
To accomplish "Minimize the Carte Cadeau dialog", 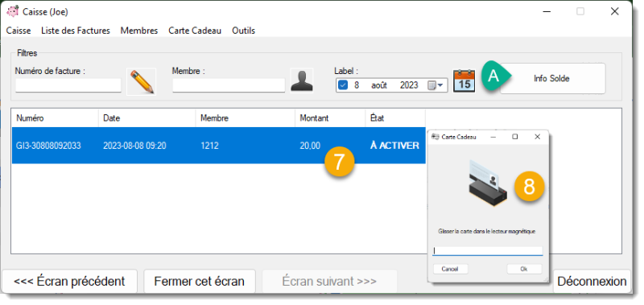I will (493, 137).
